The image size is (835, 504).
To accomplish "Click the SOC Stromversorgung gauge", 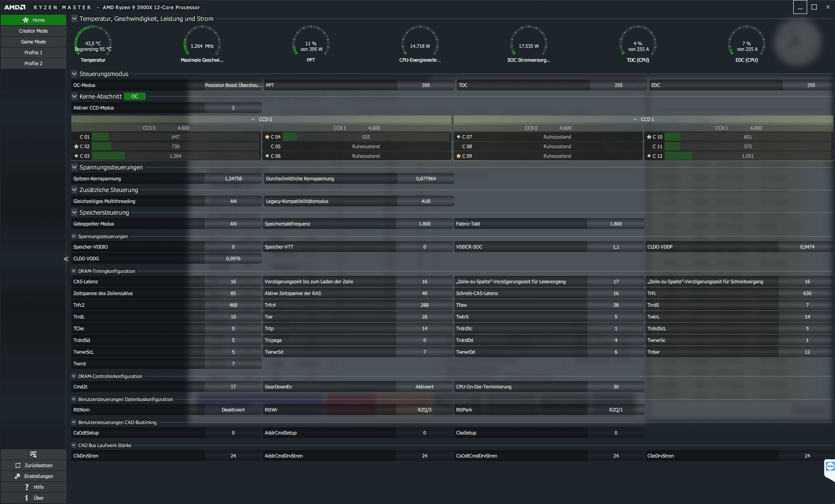I will click(x=529, y=44).
